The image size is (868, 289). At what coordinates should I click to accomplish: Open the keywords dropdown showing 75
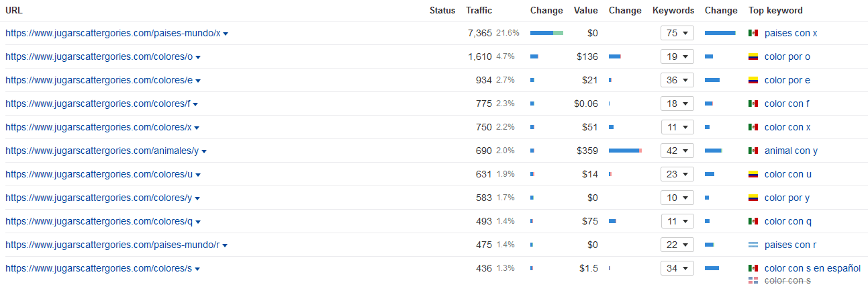click(x=677, y=33)
